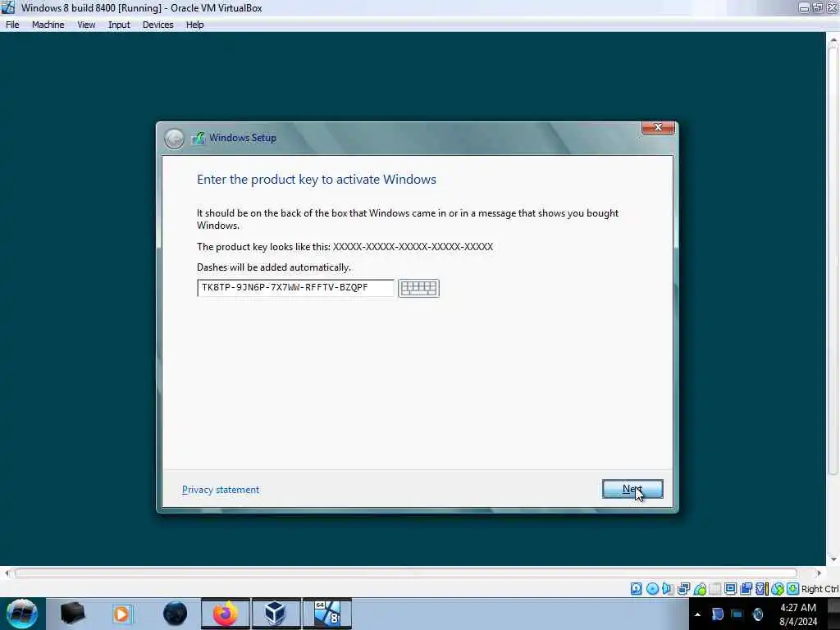The width and height of the screenshot is (840, 630).
Task: Click the scroll down arrow on the vertical scrollbar
Action: (833, 559)
